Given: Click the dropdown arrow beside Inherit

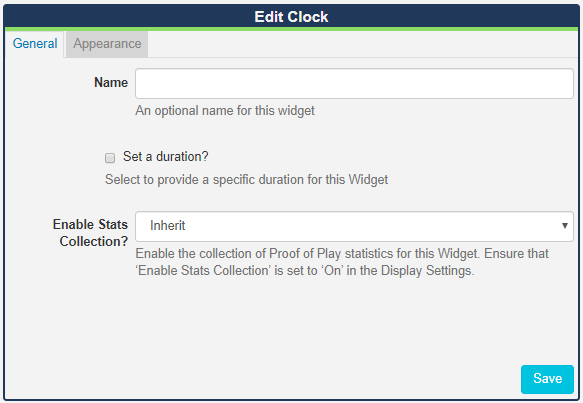Looking at the screenshot, I should 564,226.
